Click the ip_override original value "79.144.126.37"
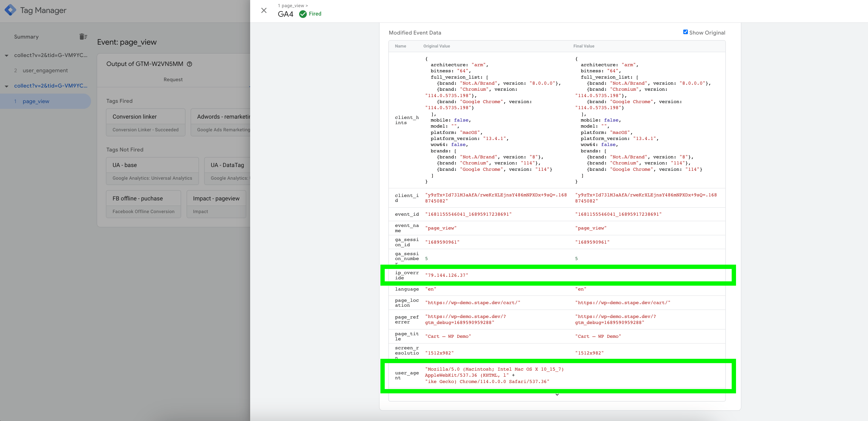868x421 pixels. coord(446,275)
